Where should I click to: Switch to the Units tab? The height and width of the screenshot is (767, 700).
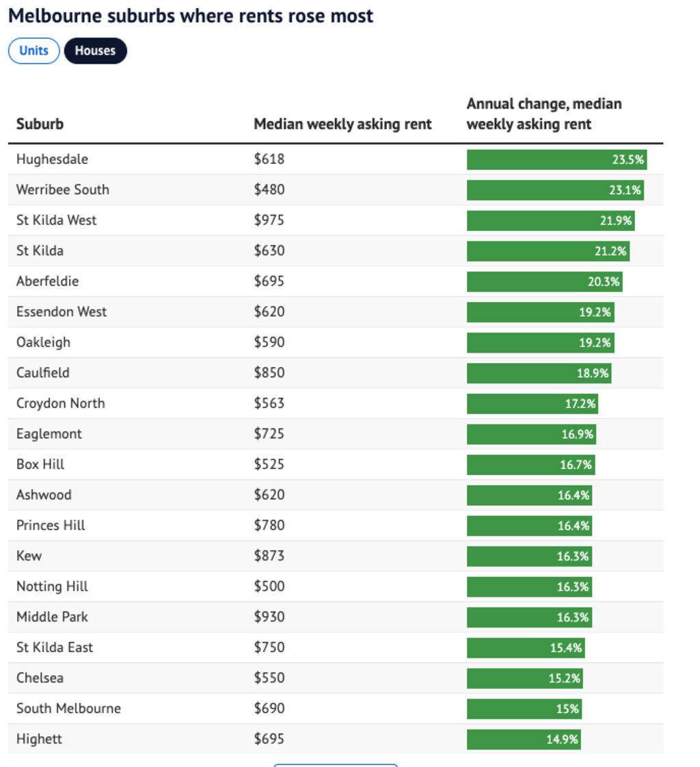pyautogui.click(x=33, y=51)
